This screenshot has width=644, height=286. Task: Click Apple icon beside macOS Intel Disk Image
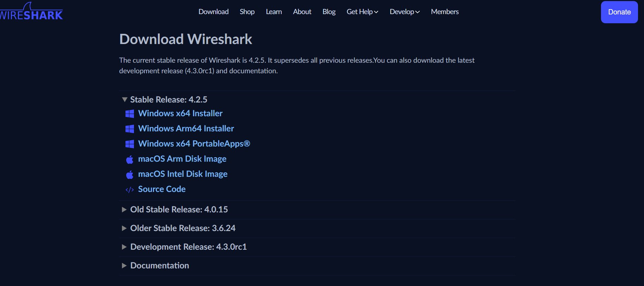[x=130, y=175]
